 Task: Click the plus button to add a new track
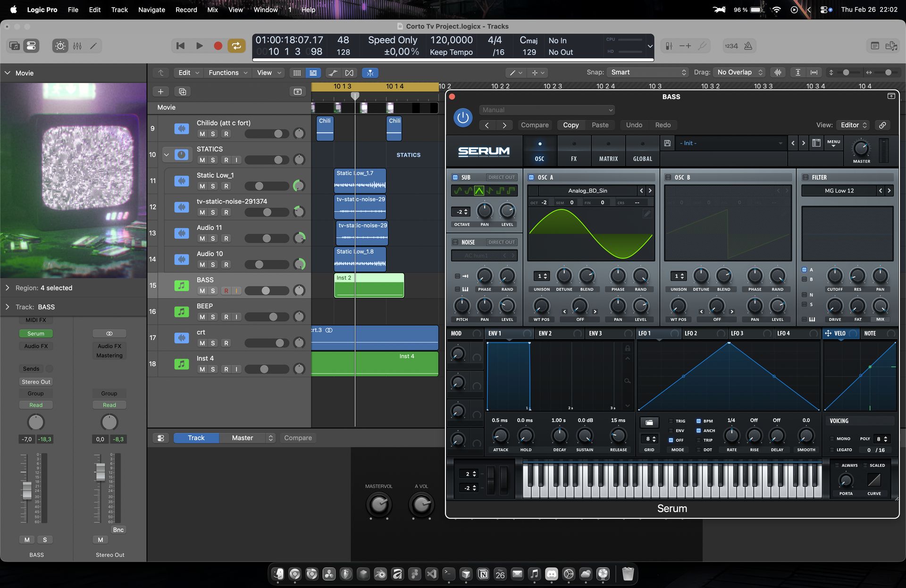point(160,91)
